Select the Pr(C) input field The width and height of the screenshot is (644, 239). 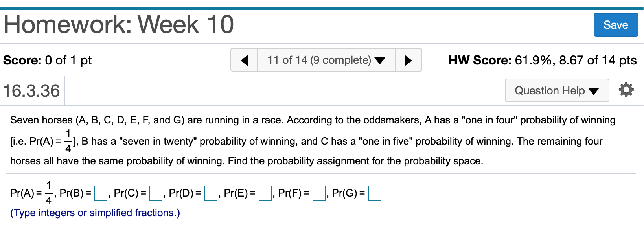[x=156, y=193]
